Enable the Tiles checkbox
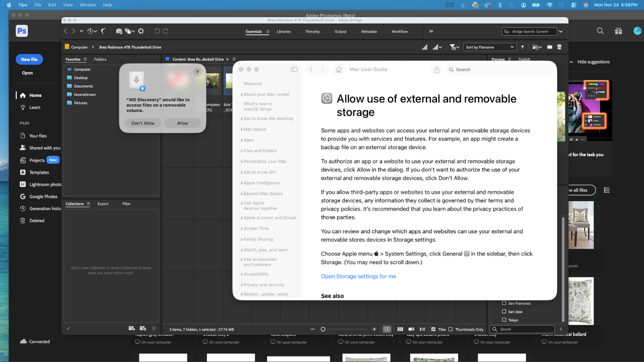Screen dimensions: 644x362 (433, 329)
